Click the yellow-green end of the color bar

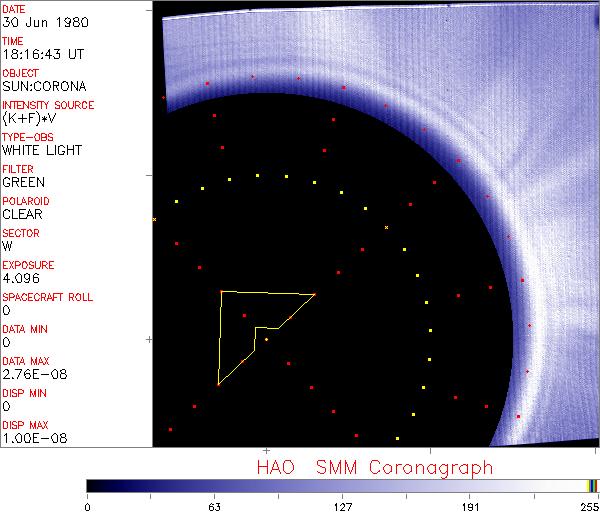click(x=592, y=486)
